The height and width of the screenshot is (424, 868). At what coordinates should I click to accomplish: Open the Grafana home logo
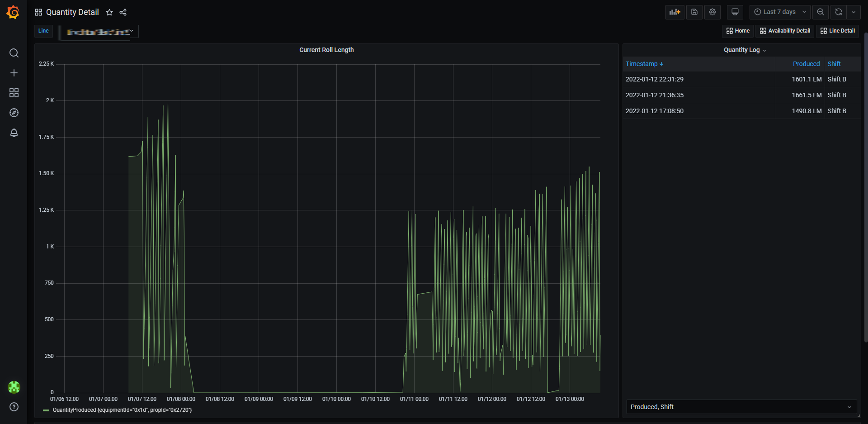coord(13,12)
